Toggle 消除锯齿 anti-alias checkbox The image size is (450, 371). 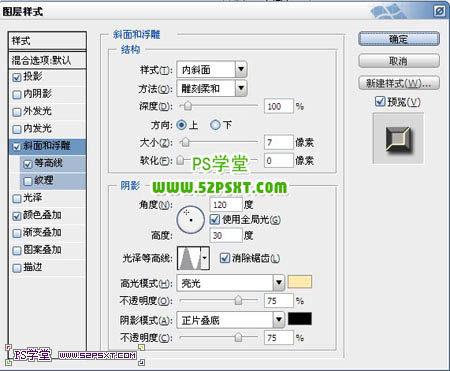225,258
